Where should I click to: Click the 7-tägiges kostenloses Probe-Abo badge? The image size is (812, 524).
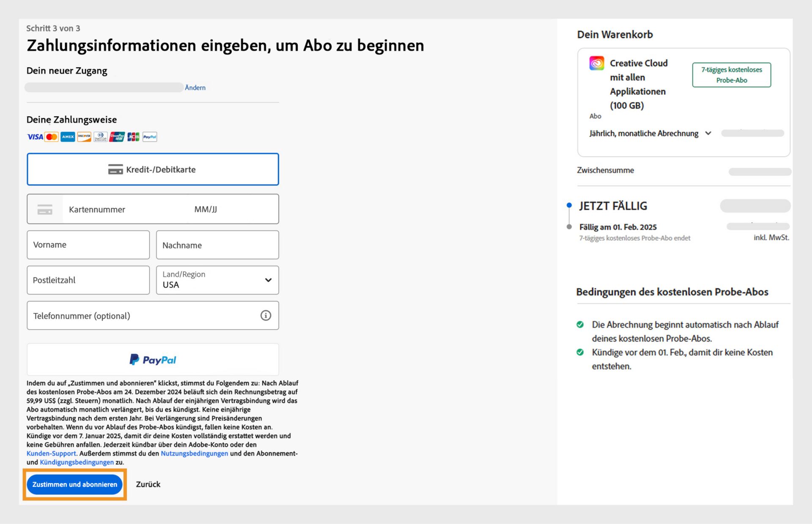pos(731,75)
